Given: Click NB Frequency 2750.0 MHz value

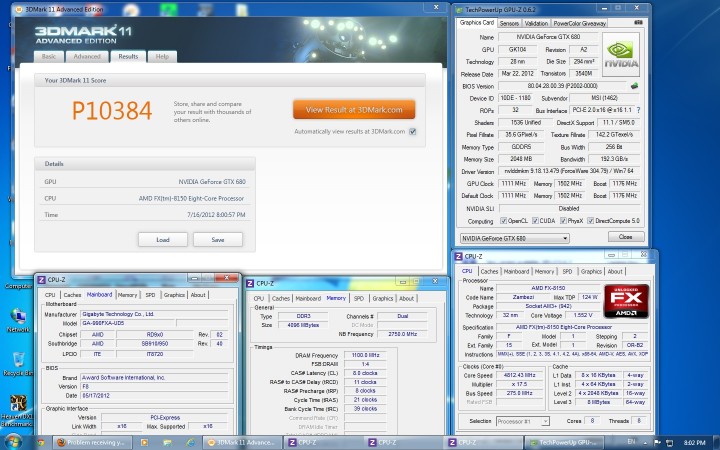Looking at the screenshot, I should coord(402,334).
